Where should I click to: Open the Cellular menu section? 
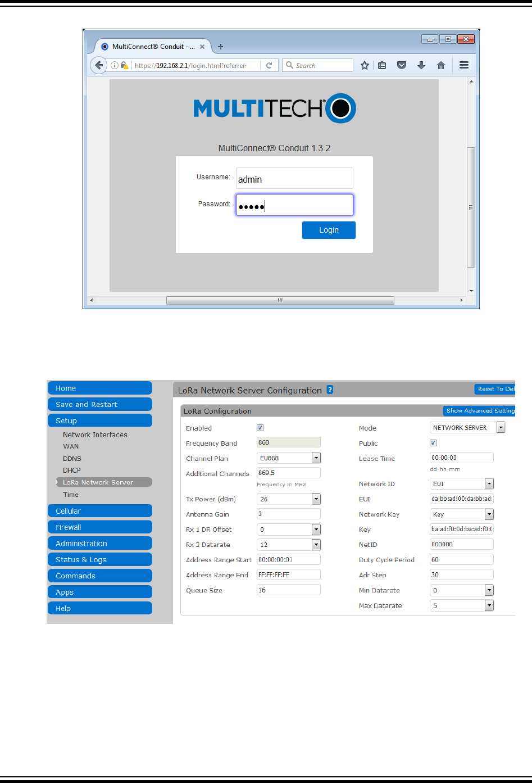pyautogui.click(x=99, y=511)
